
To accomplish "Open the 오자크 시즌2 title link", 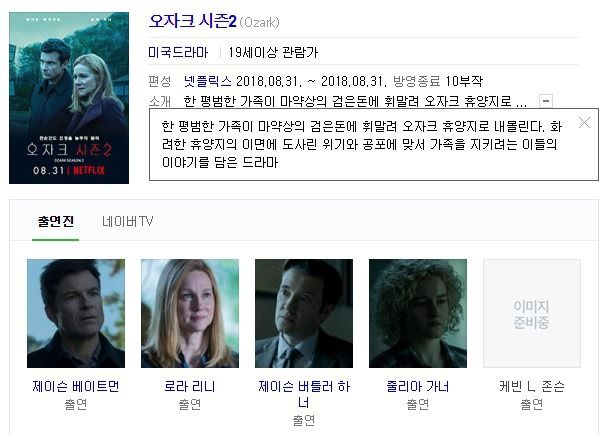I will (192, 21).
